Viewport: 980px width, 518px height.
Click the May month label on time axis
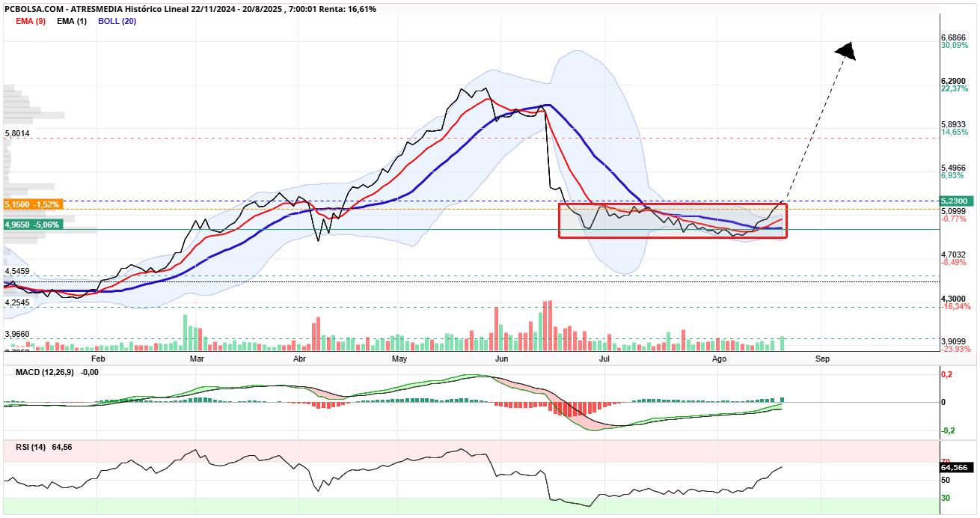tap(399, 359)
